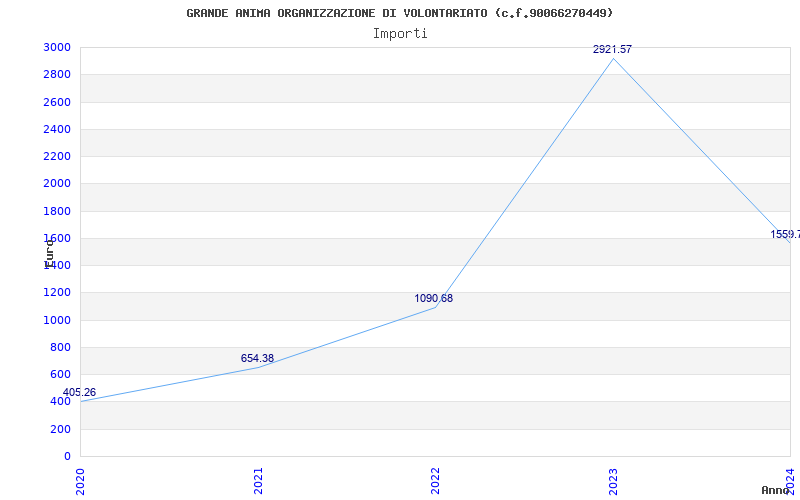Click the 2600 y-axis tick label
Viewport: 800px width, 500px height.
(57, 102)
